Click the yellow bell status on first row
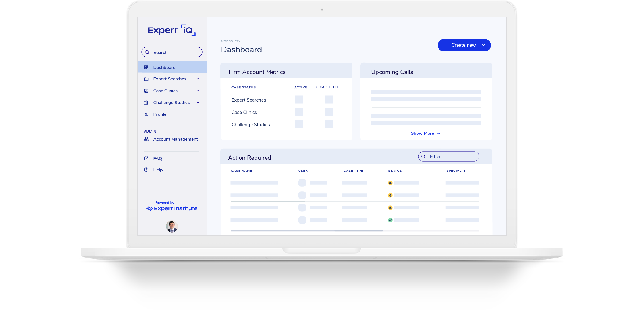Viewport: 644px width, 311px height. (390, 183)
